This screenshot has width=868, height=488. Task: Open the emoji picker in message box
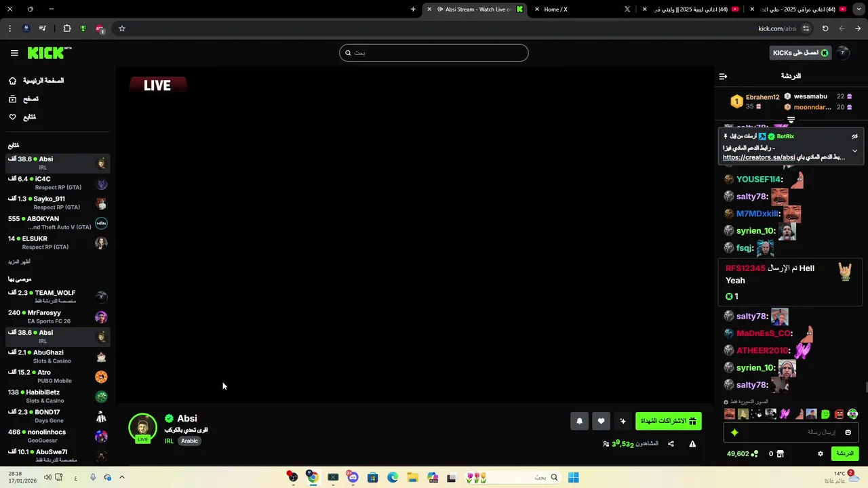click(x=848, y=432)
